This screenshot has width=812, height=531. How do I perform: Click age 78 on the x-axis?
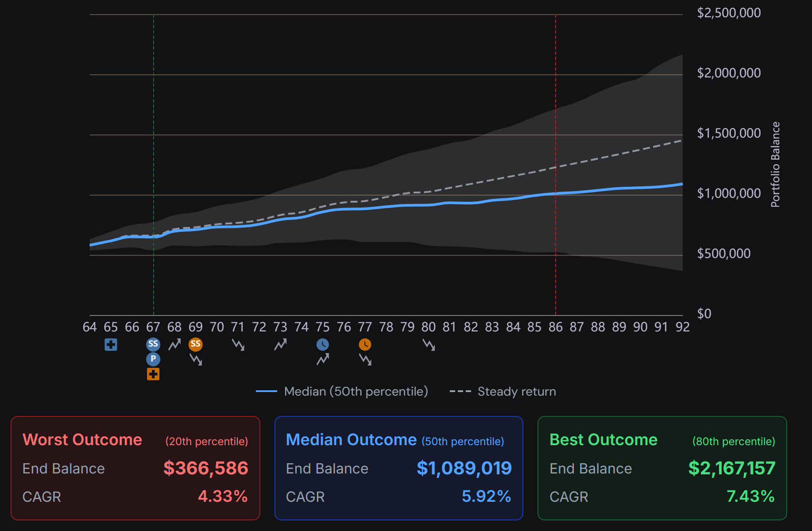386,327
